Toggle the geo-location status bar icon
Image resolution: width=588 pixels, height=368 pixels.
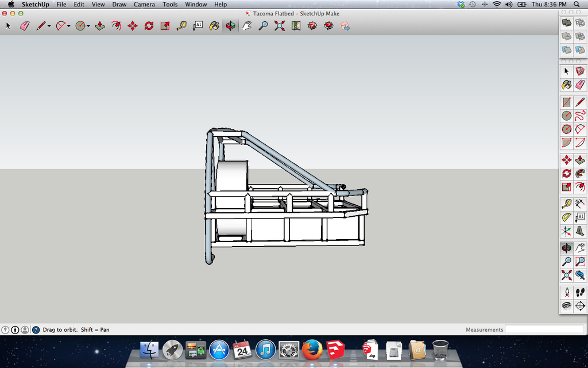pyautogui.click(x=5, y=329)
